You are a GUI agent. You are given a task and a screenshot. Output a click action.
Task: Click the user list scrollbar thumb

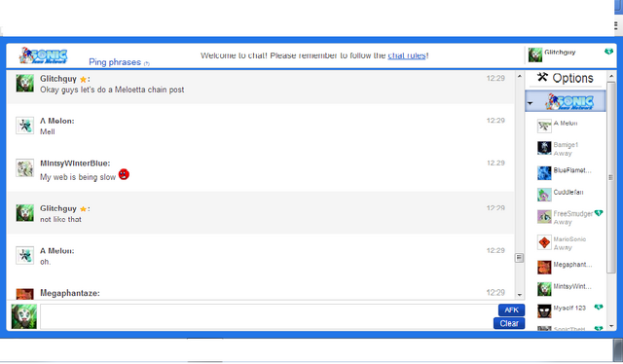coord(610,177)
